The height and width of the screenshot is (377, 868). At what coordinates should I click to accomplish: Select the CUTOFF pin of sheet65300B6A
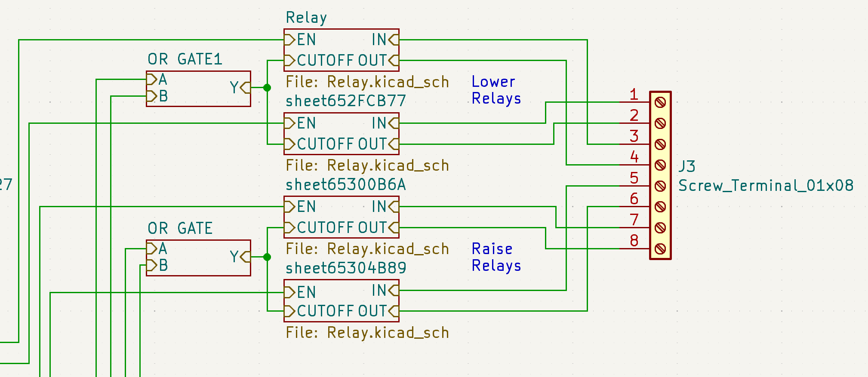pyautogui.click(x=319, y=228)
